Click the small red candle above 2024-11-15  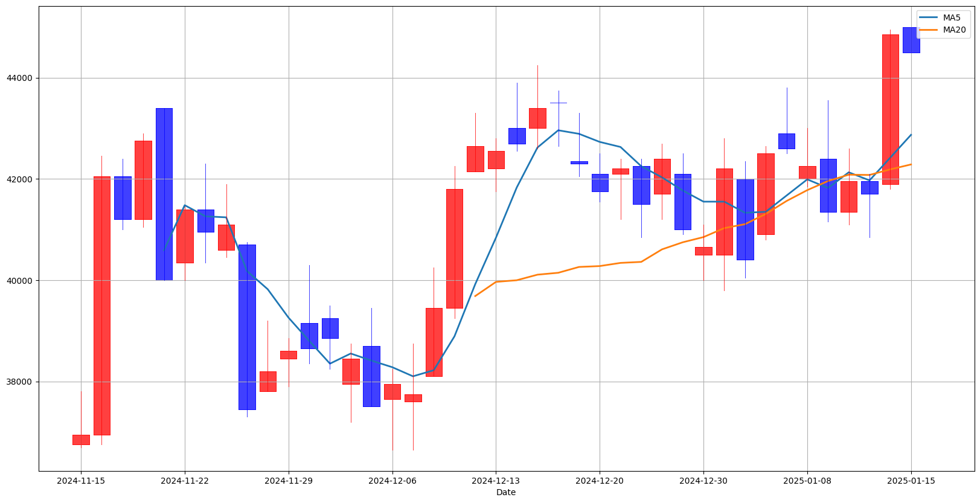(x=81, y=440)
